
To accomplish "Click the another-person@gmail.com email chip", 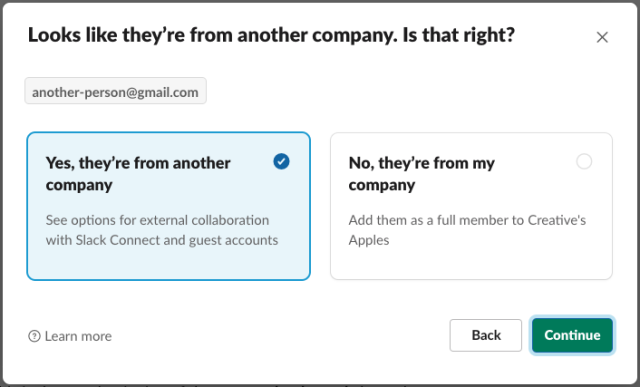I will [116, 91].
